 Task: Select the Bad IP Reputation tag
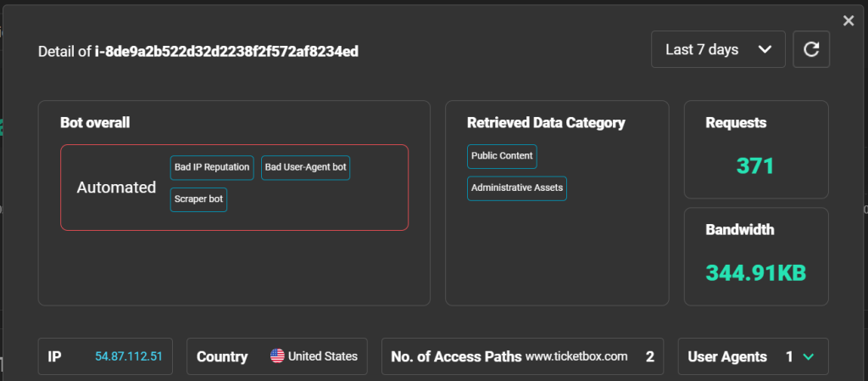point(212,167)
